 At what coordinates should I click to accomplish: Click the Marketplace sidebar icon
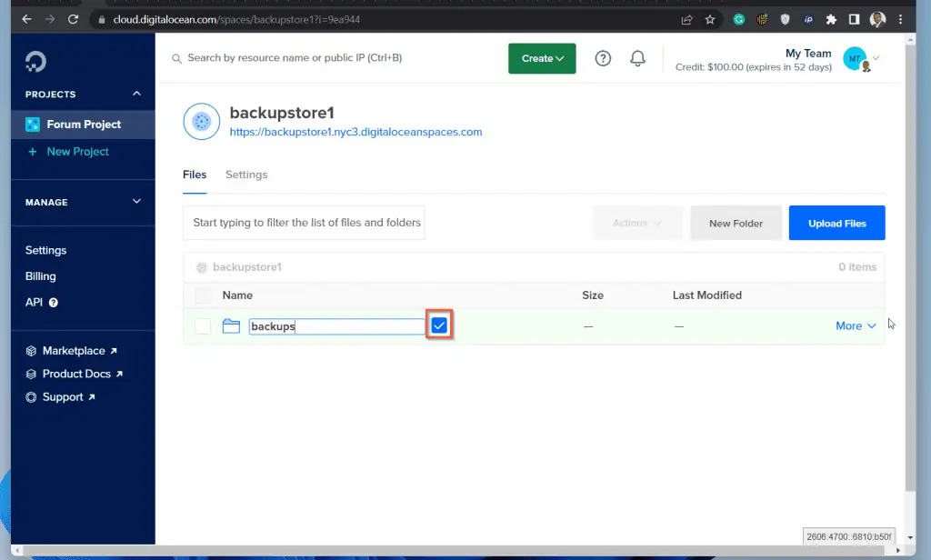click(31, 351)
